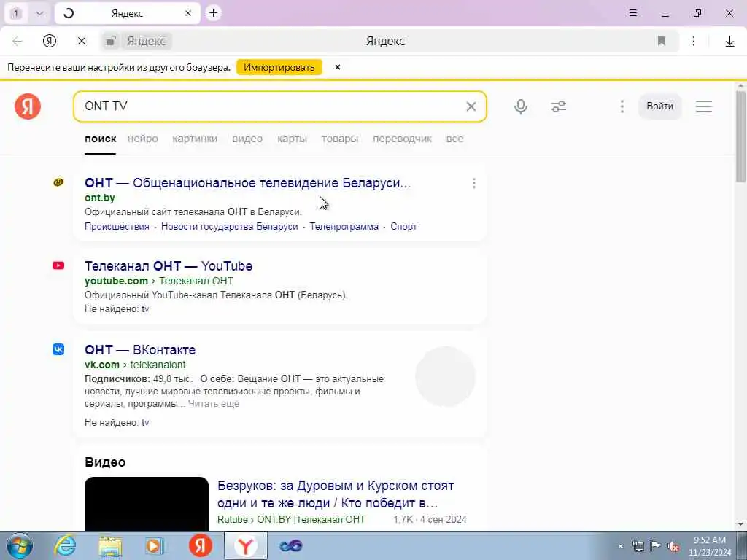The height and width of the screenshot is (560, 747).
Task: Open the Телепрограмма sitelink
Action: click(x=344, y=227)
